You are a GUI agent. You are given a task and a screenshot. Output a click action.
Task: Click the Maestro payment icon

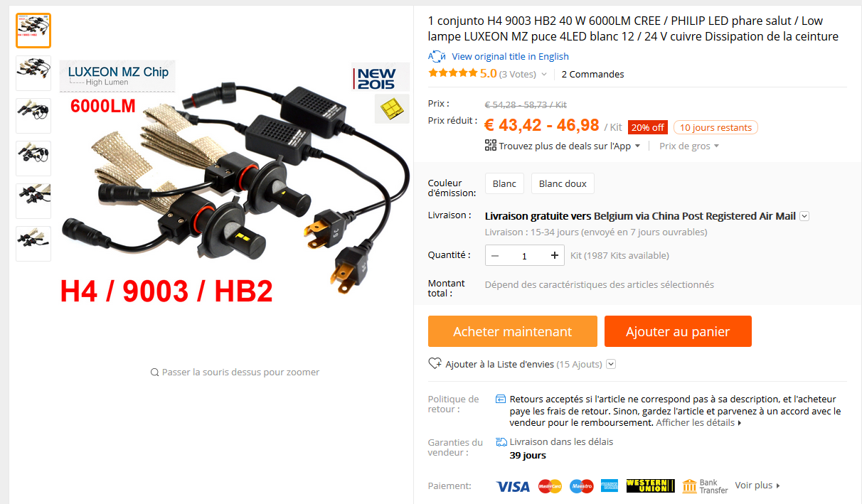[x=581, y=486]
